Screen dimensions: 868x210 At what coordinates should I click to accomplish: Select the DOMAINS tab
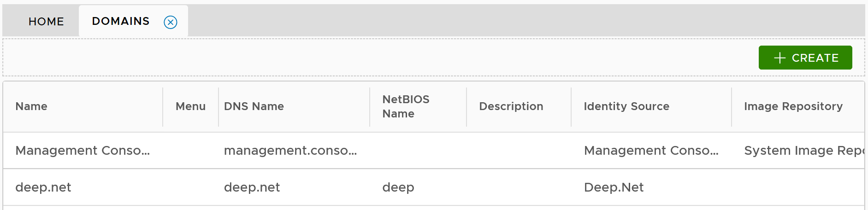[121, 21]
